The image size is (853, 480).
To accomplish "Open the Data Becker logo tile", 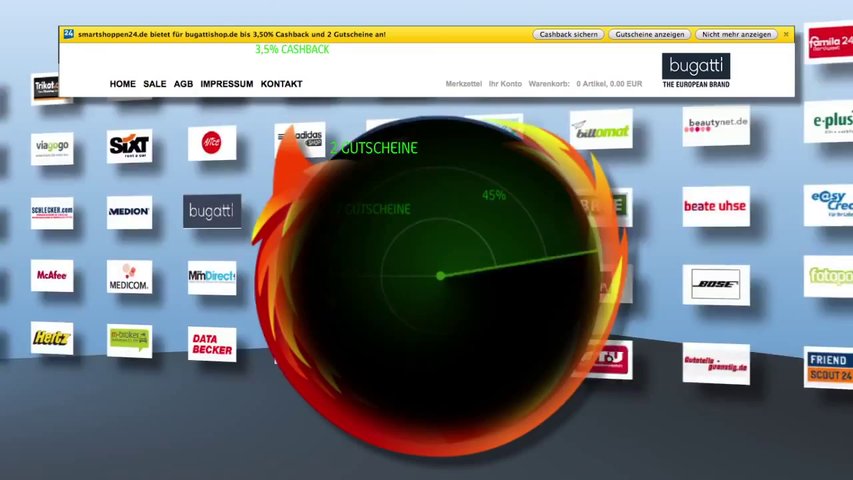I will (x=212, y=344).
